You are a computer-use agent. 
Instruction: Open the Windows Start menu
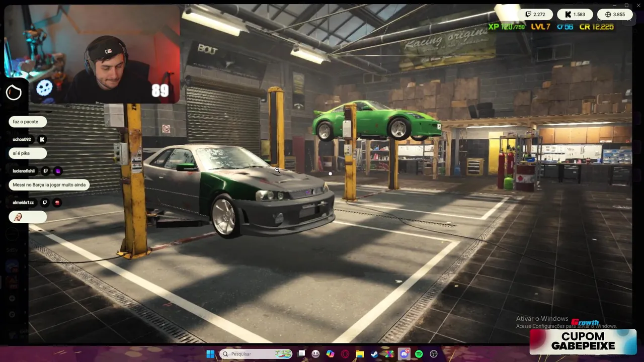click(x=210, y=354)
